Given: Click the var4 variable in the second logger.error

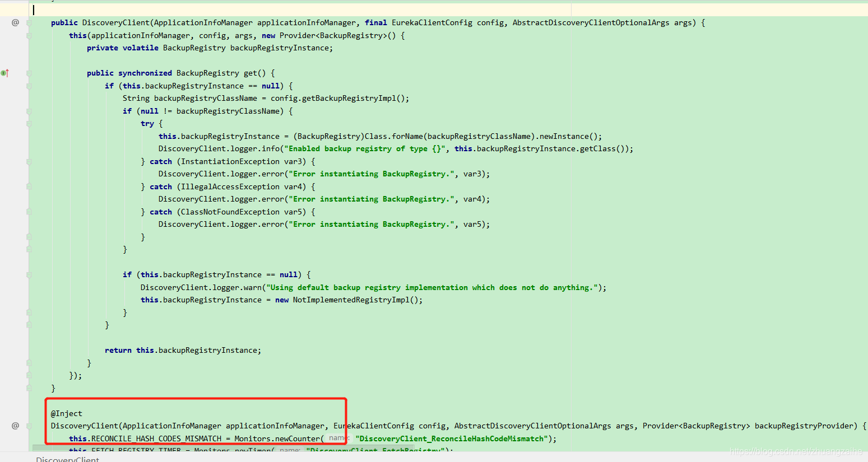Looking at the screenshot, I should coord(472,199).
